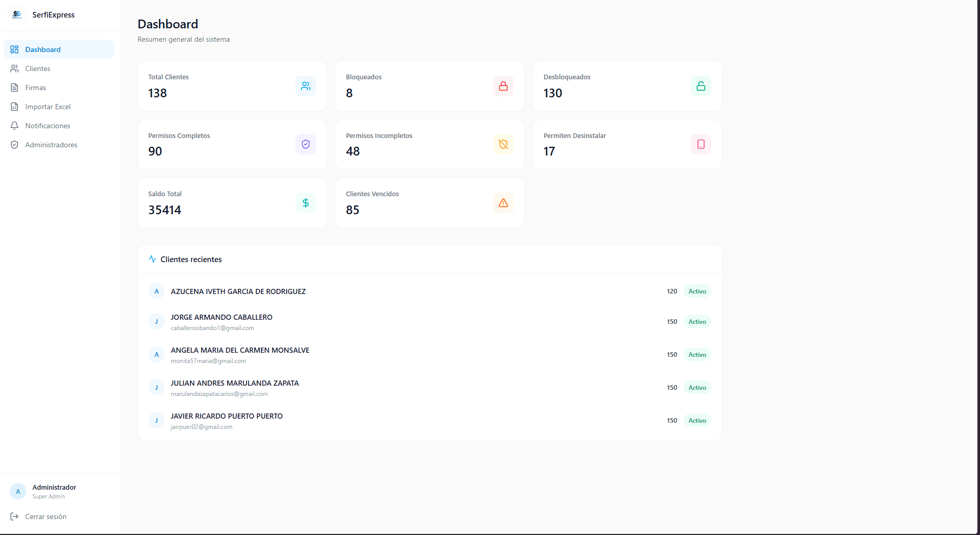Select Notificaciones in the sidebar menu
Image resolution: width=980 pixels, height=535 pixels.
47,126
